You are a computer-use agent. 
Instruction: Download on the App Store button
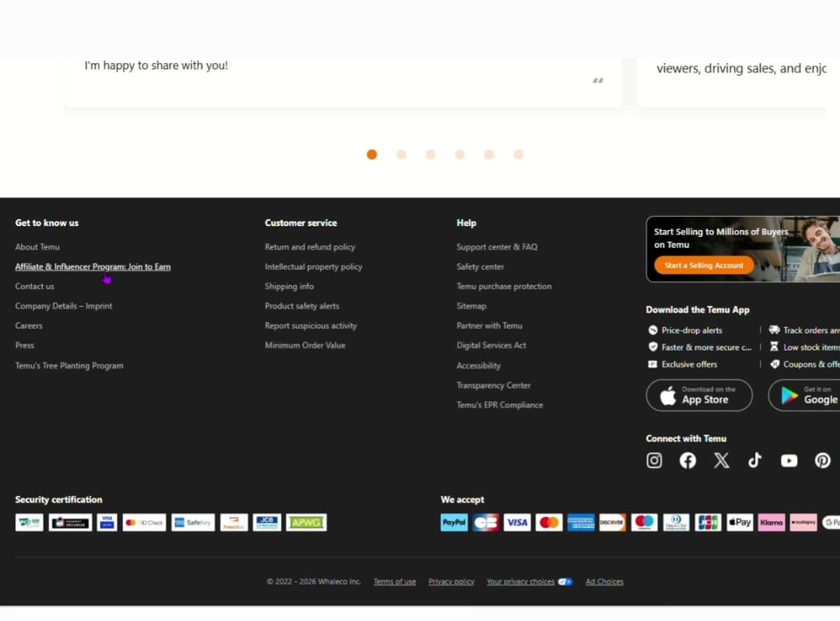point(699,396)
